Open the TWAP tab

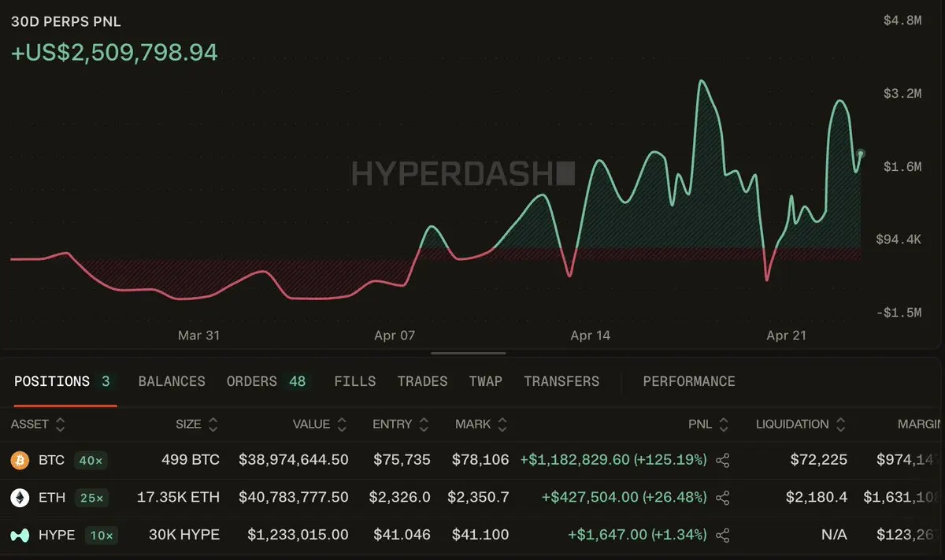pos(485,381)
